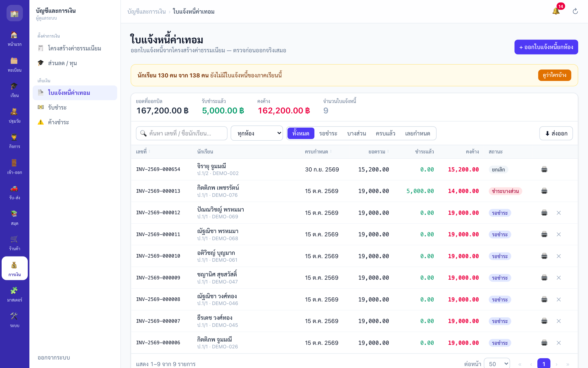Open หน้าแรก in the left rail
The image size is (588, 368).
pyautogui.click(x=15, y=39)
